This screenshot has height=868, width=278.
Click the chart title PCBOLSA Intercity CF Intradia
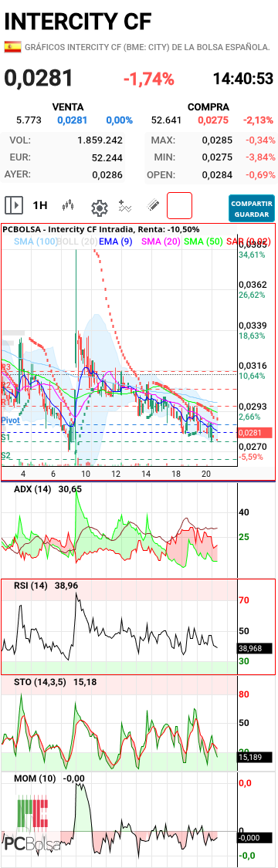tap(101, 229)
